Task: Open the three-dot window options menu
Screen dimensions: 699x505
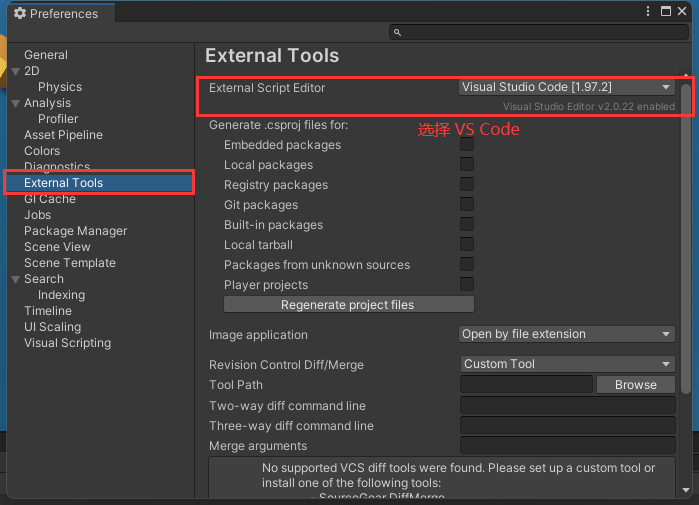Action: (x=648, y=11)
